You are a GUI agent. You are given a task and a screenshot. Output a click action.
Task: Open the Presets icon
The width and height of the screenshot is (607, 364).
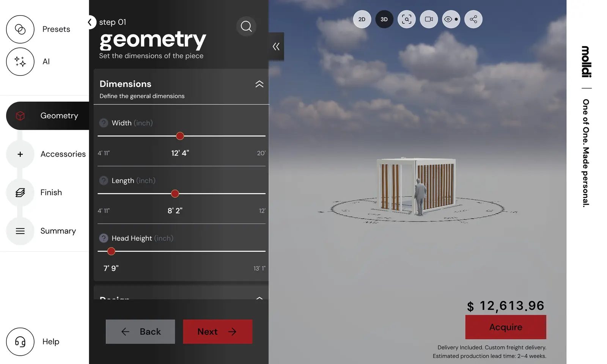[x=20, y=29]
